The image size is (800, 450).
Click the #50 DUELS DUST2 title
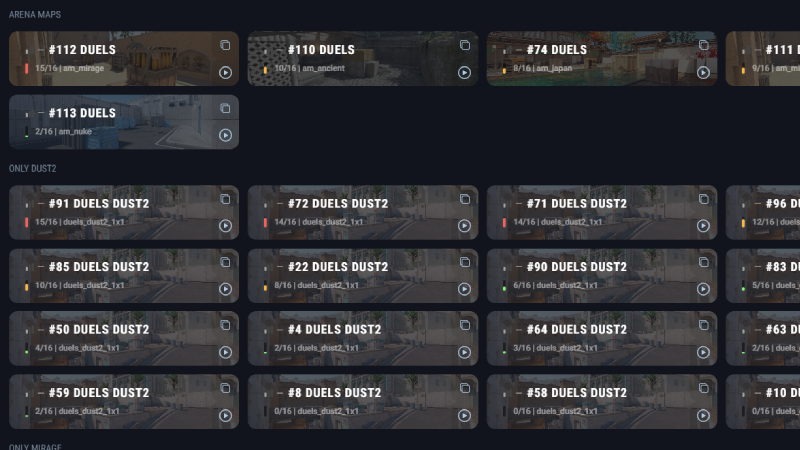(x=99, y=330)
